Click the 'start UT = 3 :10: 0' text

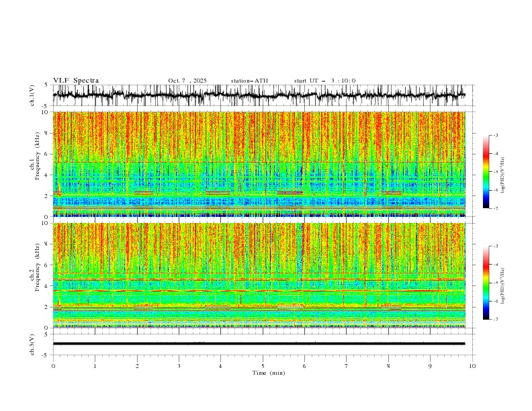click(324, 81)
